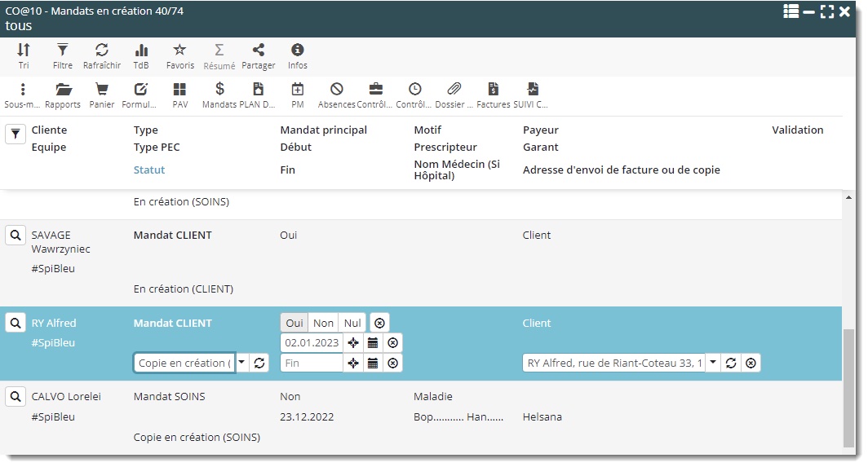Select 'Oui' for Mandat principal
Viewport: 868px width, 467px height.
pyautogui.click(x=294, y=323)
